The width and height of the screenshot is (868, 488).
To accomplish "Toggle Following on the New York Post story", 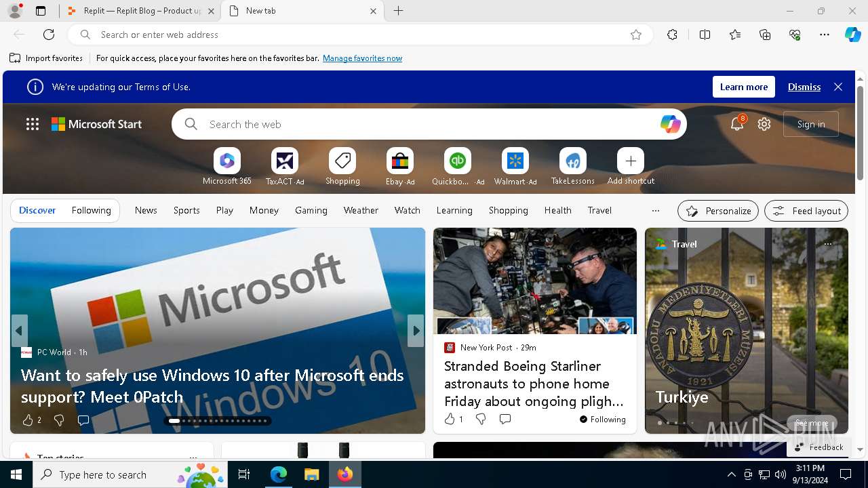I will click(x=603, y=420).
